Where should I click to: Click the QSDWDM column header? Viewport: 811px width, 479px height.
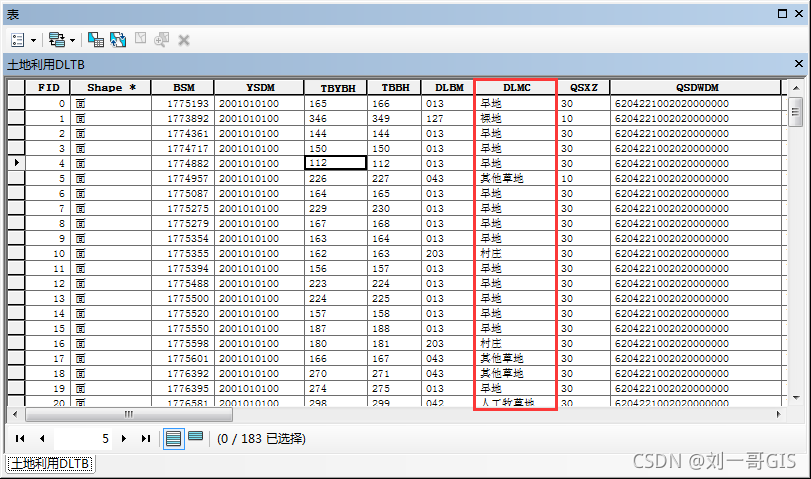coord(696,87)
